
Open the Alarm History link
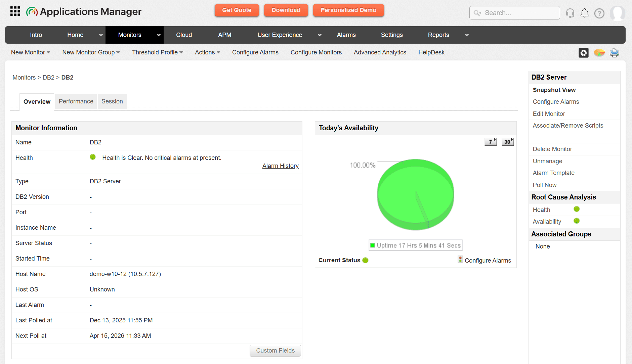tap(280, 166)
